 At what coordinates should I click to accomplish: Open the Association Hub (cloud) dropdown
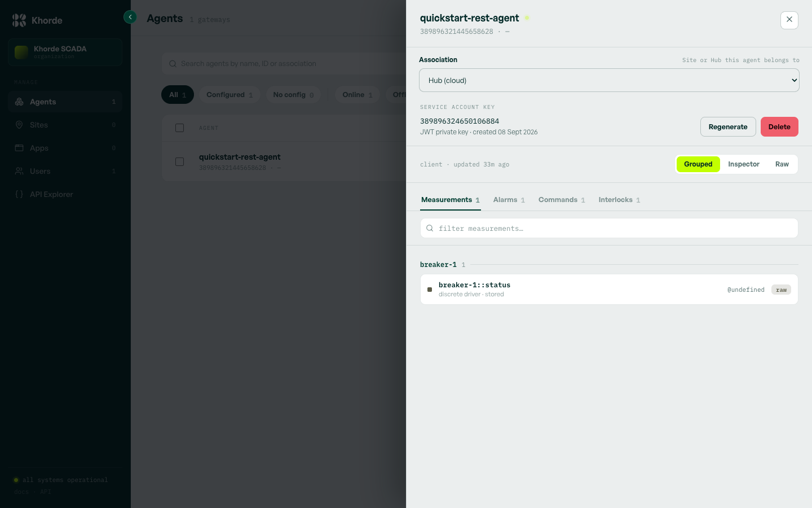pos(609,80)
